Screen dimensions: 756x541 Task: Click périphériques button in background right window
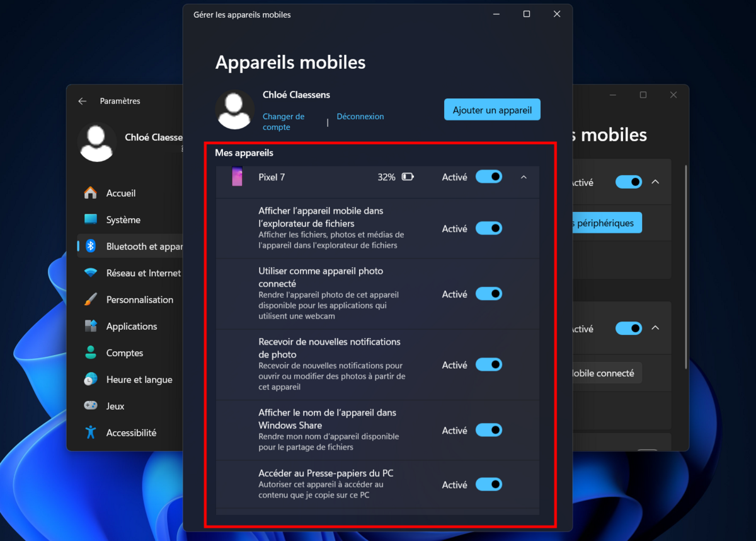[607, 223]
